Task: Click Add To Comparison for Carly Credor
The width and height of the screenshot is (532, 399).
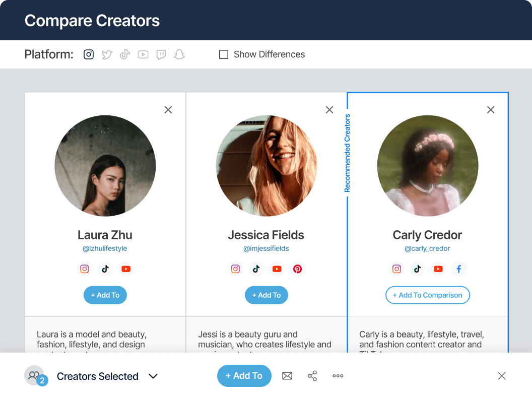Action: 427,295
